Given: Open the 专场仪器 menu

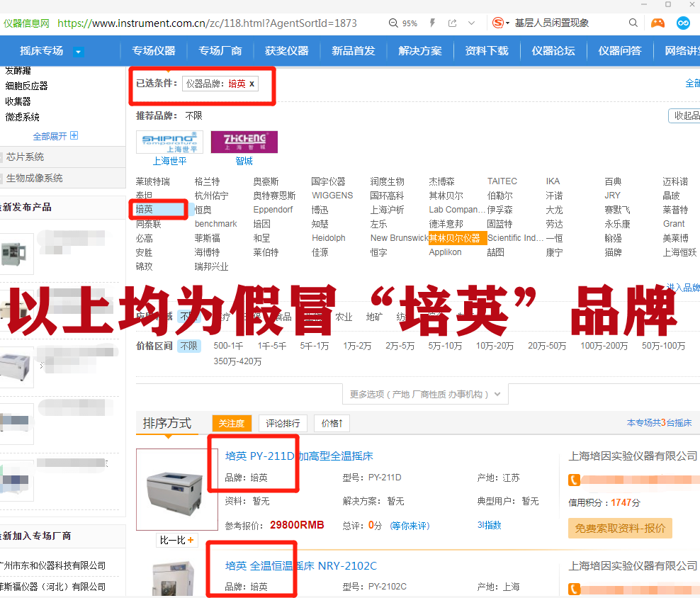Looking at the screenshot, I should click(154, 51).
